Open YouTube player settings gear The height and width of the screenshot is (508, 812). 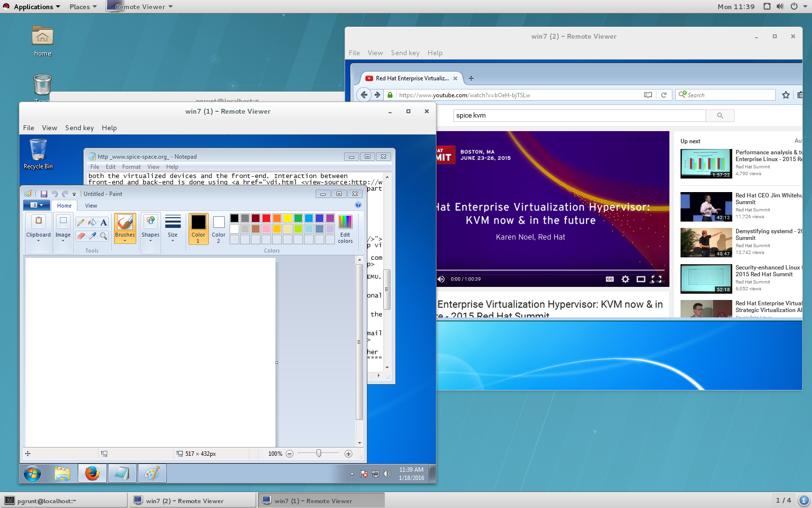click(x=625, y=279)
